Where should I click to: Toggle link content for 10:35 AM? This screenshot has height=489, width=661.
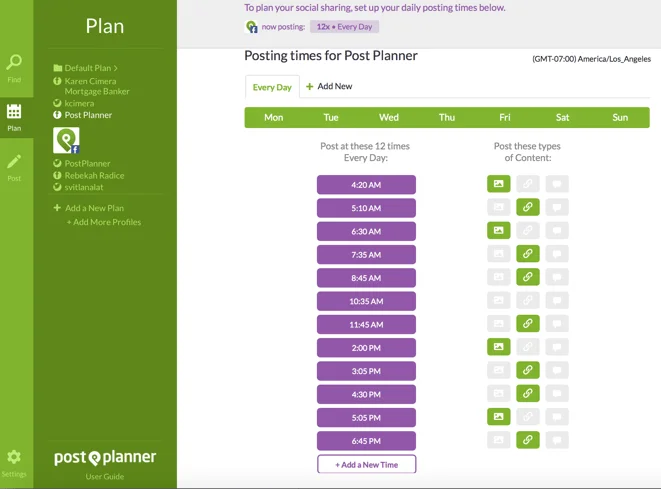click(528, 300)
